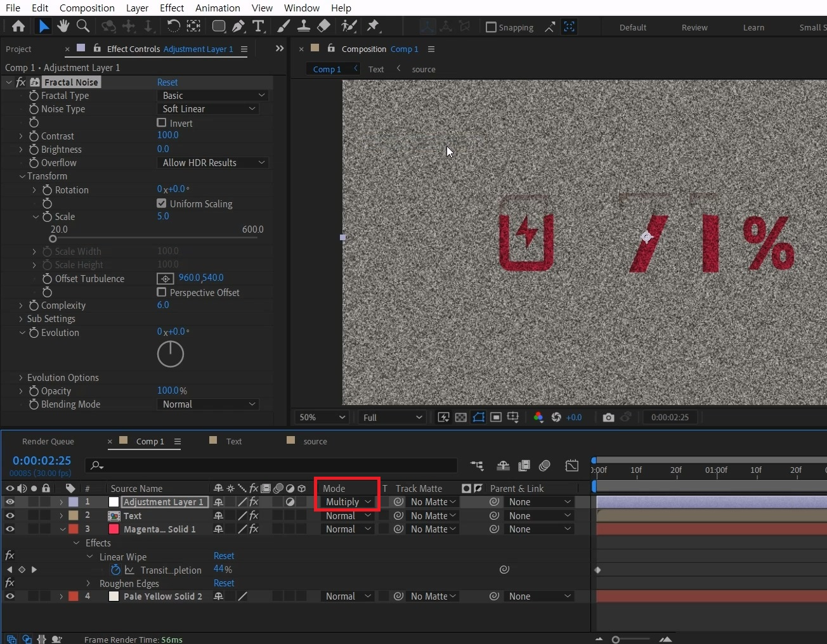Image resolution: width=827 pixels, height=644 pixels.
Task: Enable the Perspective Offset checkbox
Action: (162, 292)
